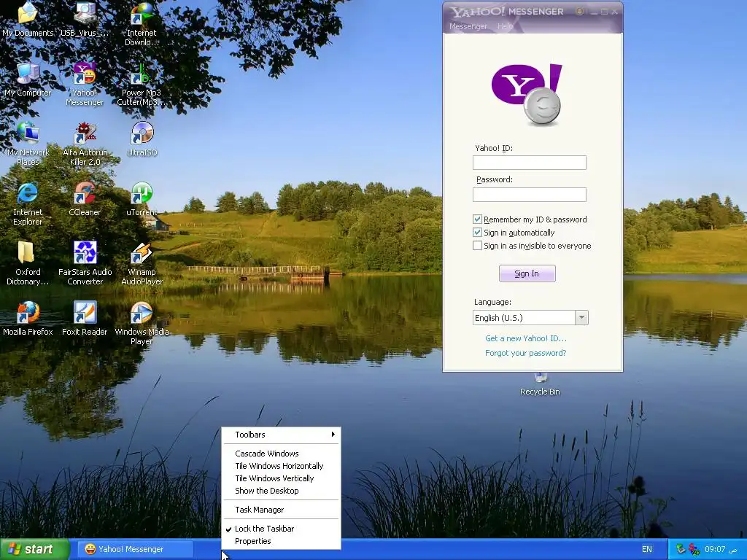This screenshot has height=560, width=747.
Task: Click the EN language indicator in taskbar
Action: click(x=647, y=549)
